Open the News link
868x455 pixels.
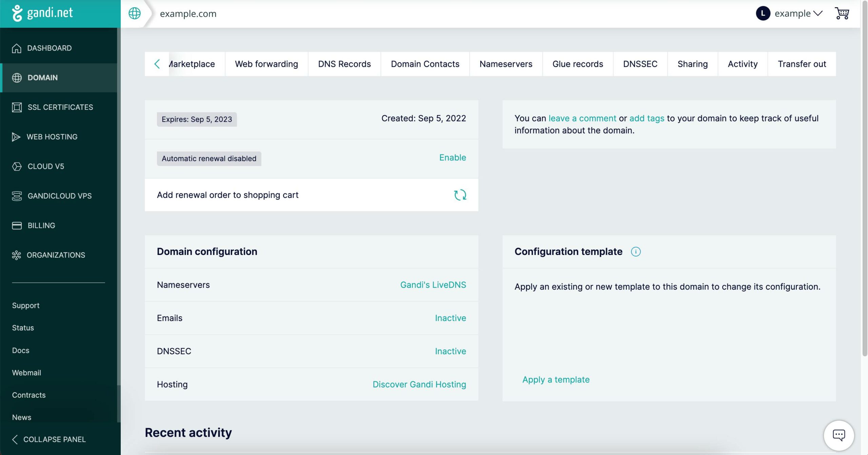pyautogui.click(x=22, y=417)
